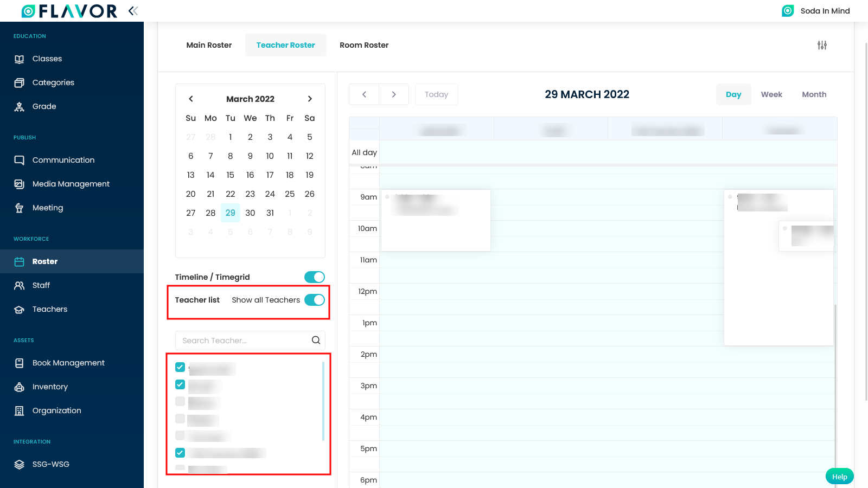
Task: Click the teacher list scrollbar
Action: [x=323, y=401]
